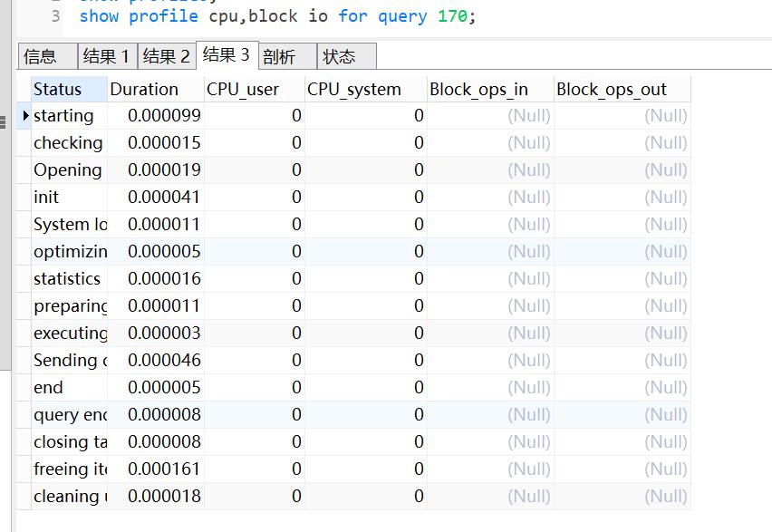
Task: Sort results by the Status column header
Action: click(x=54, y=88)
